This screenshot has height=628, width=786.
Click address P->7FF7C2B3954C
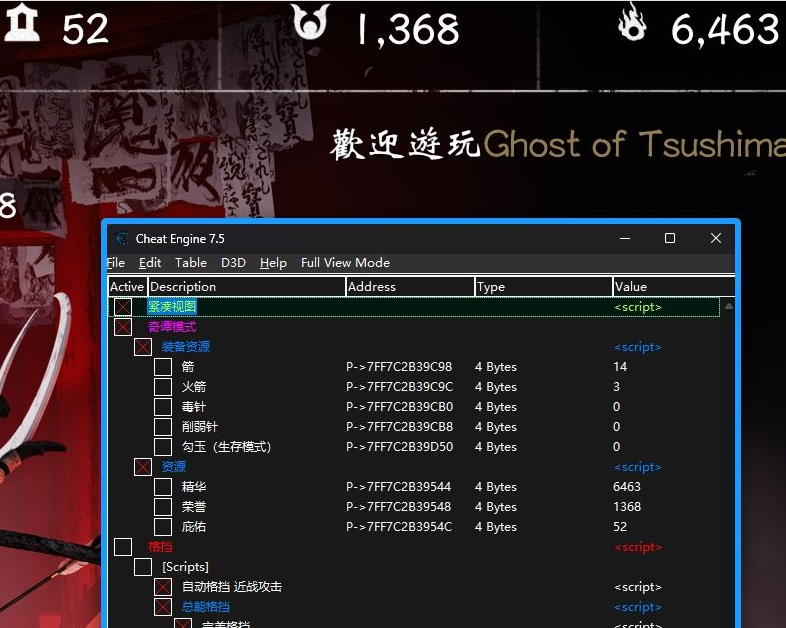pos(399,527)
